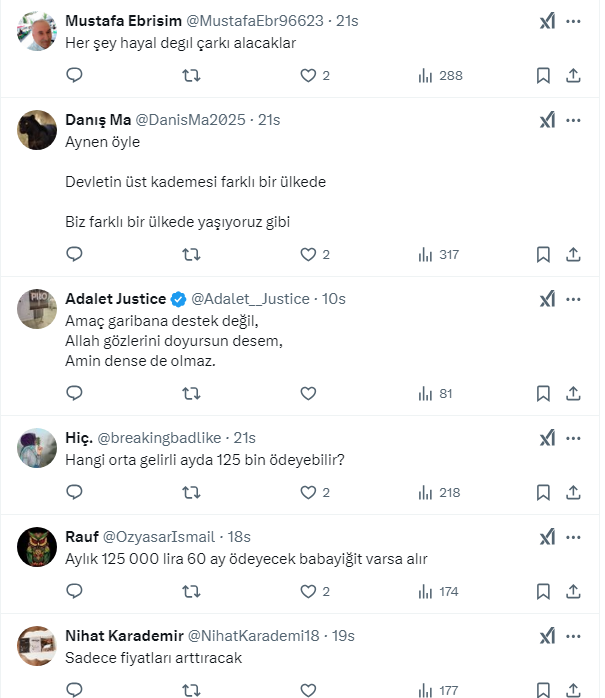Bookmark Mustafa Ebrisim's tweet
The height and width of the screenshot is (698, 605).
[x=543, y=75]
